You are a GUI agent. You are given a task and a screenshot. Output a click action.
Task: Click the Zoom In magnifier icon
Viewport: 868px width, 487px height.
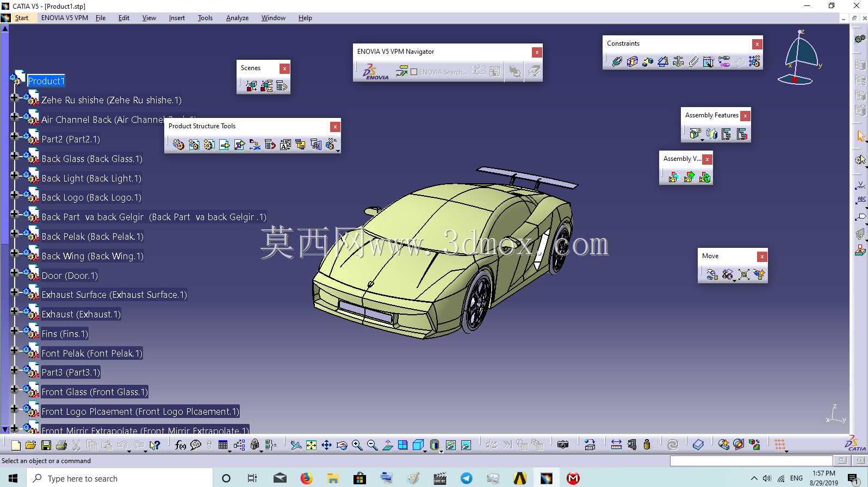(357, 445)
